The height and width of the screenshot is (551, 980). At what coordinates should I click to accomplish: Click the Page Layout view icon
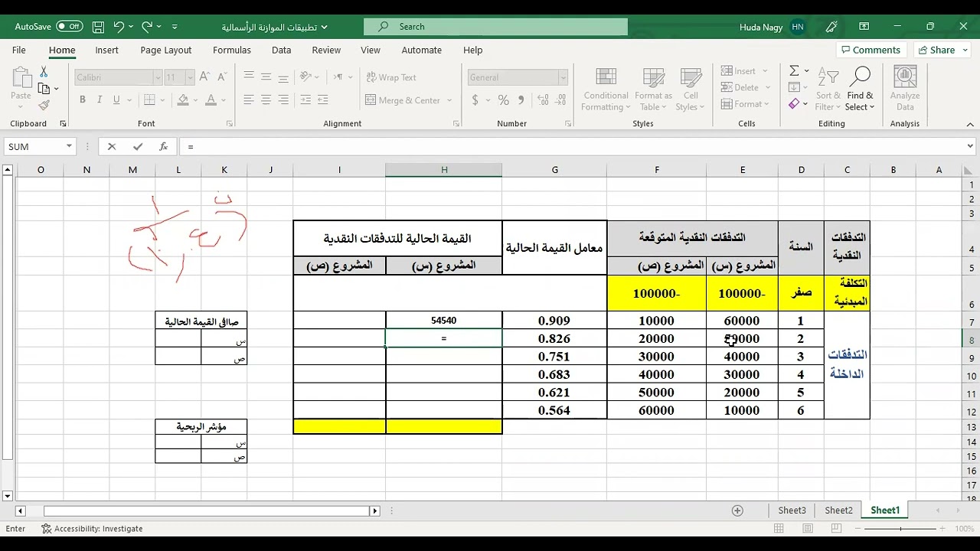point(806,529)
